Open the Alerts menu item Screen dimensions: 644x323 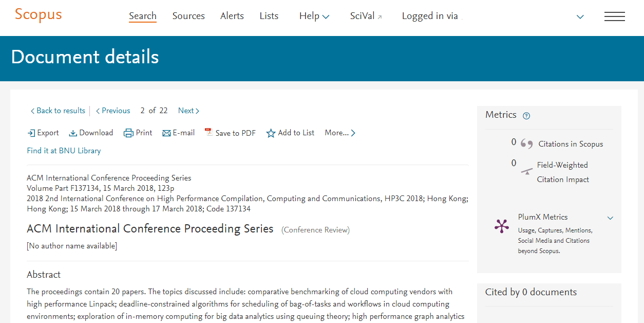(x=232, y=16)
